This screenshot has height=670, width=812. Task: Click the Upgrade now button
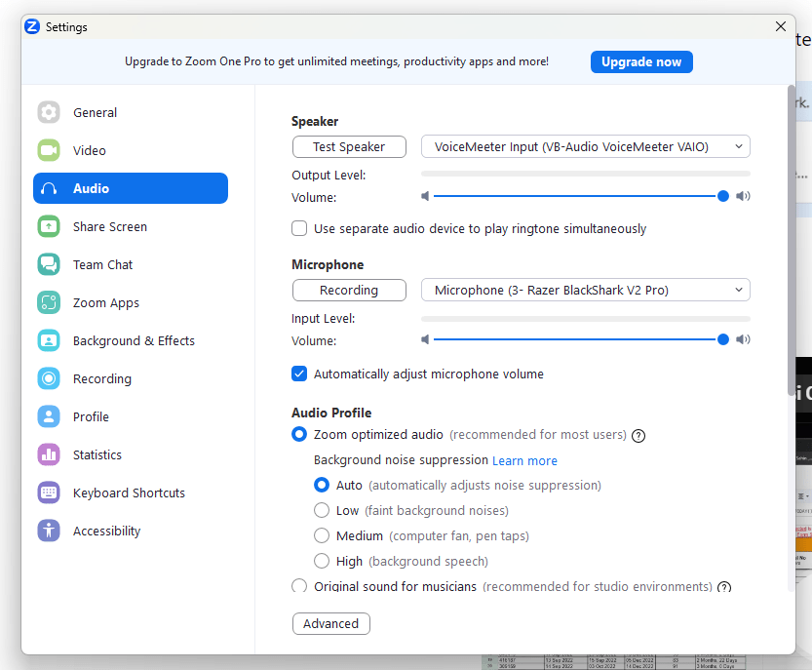coord(641,61)
